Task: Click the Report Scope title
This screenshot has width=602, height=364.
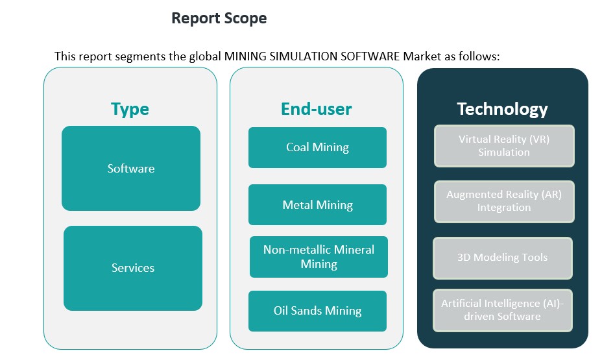Action: coord(219,18)
